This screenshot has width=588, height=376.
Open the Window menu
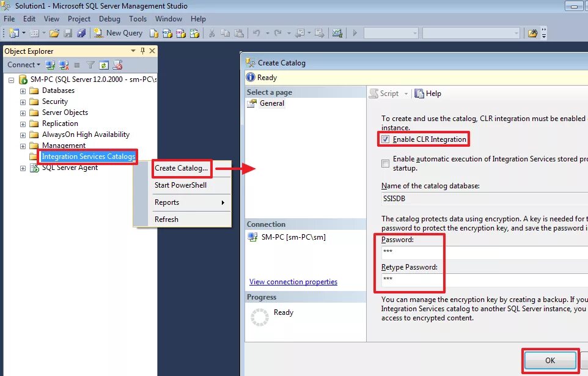click(x=168, y=19)
